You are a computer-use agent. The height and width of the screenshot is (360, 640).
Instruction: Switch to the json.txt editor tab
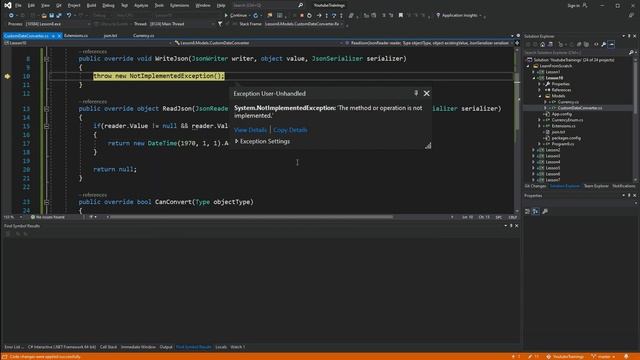(x=110, y=36)
